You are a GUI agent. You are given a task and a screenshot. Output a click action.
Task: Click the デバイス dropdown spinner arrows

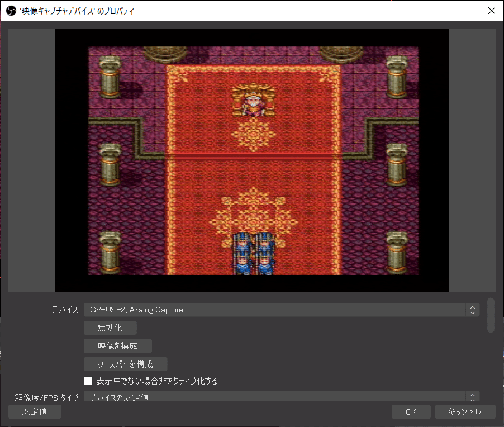pos(473,310)
